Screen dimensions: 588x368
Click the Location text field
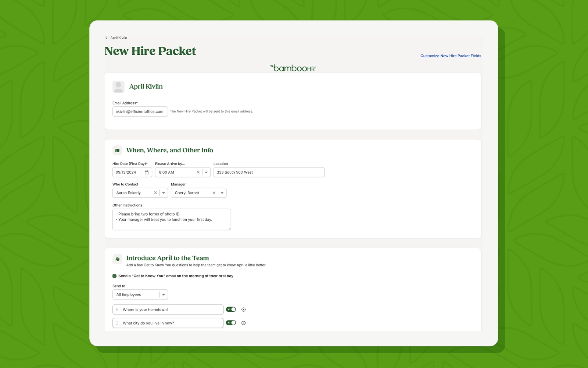[x=269, y=172]
